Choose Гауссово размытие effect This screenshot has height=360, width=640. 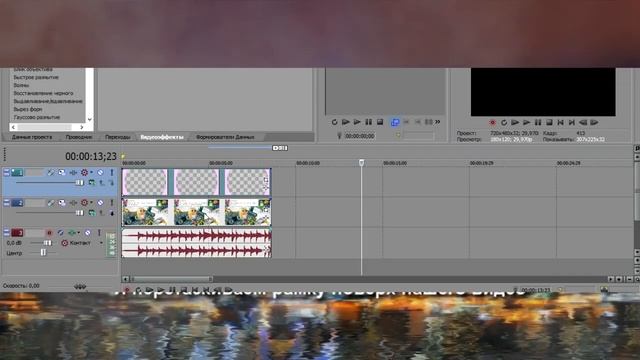point(37,117)
